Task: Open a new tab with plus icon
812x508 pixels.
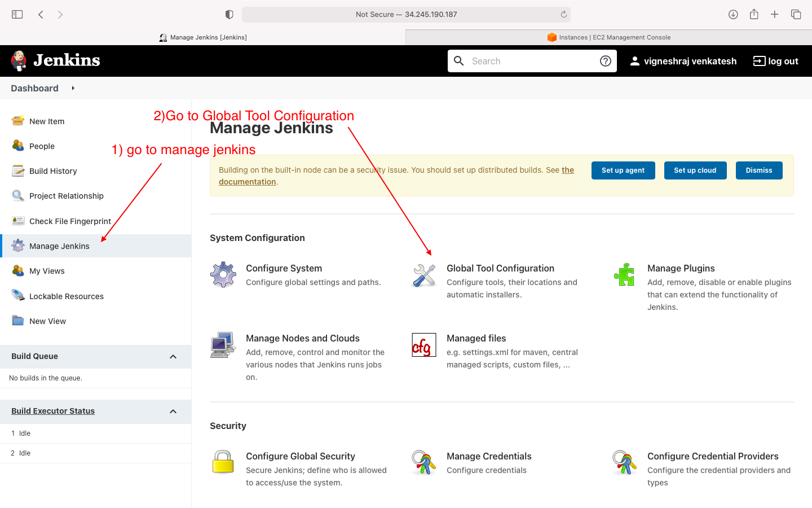Action: coord(775,14)
